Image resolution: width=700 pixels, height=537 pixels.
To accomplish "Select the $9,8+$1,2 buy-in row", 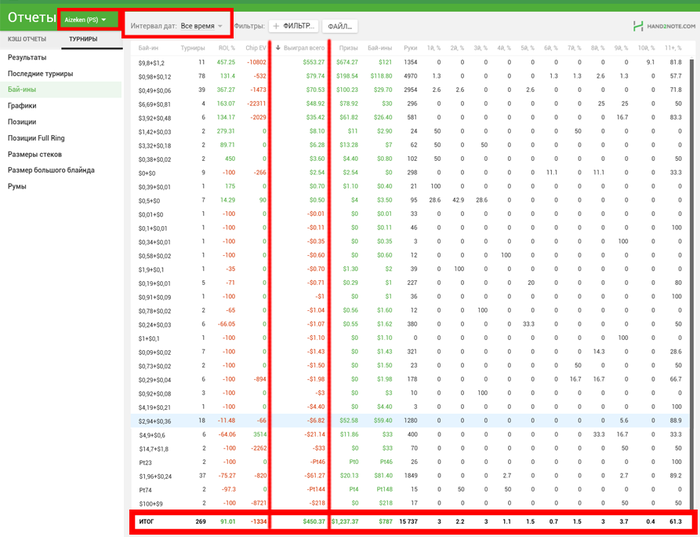I will tap(410, 62).
